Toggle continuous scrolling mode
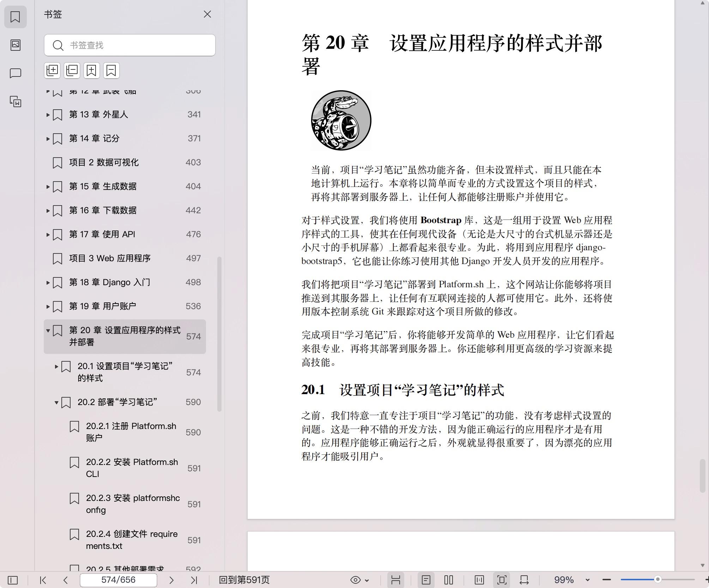Viewport: 709px width, 588px height. [x=396, y=580]
